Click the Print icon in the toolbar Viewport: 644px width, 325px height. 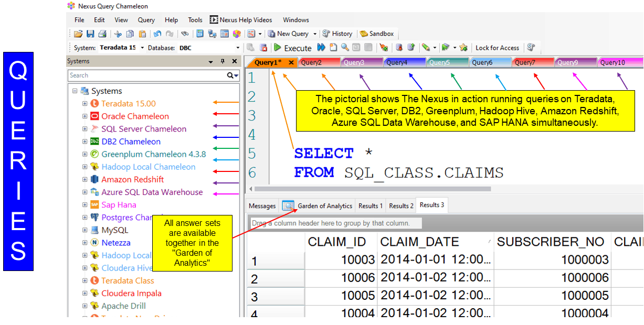102,34
